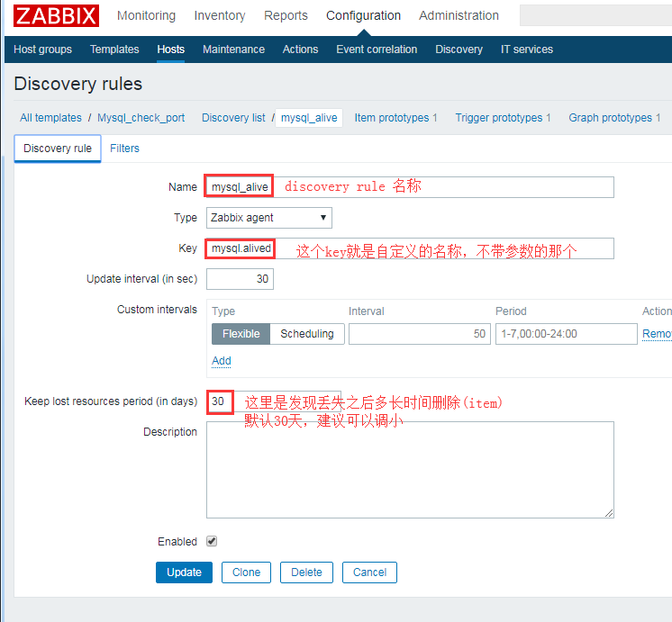Open Discovery list link
Viewport: 672px width, 622px height.
click(x=233, y=118)
